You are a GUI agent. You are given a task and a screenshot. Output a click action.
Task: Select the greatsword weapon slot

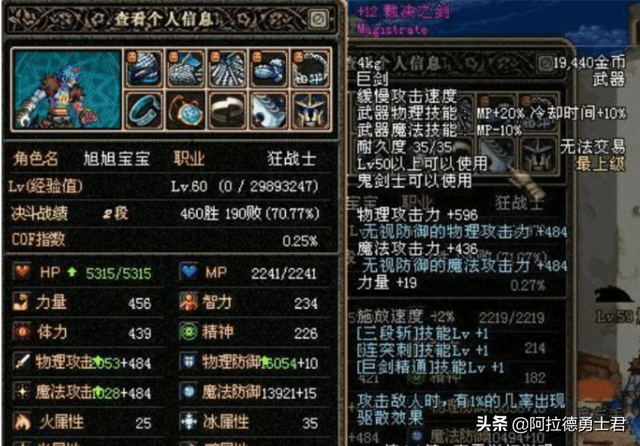tap(269, 110)
